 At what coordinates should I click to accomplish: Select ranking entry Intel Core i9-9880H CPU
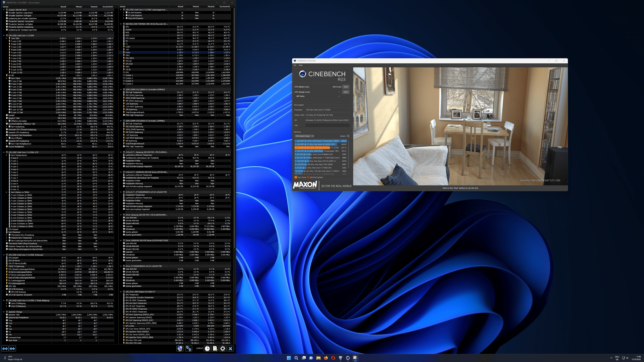pyautogui.click(x=321, y=154)
